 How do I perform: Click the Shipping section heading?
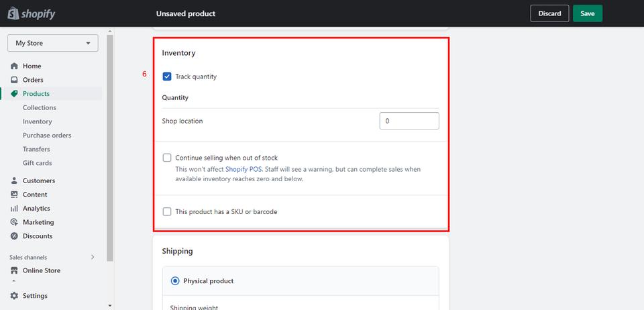tap(177, 251)
